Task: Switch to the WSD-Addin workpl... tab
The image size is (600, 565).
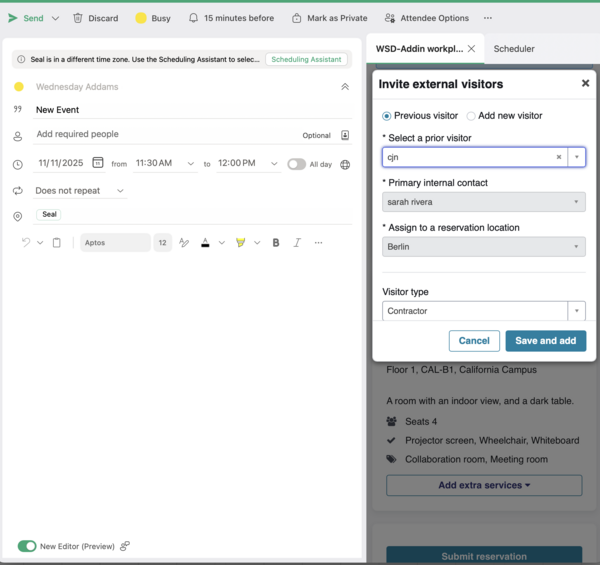Action: (419, 49)
